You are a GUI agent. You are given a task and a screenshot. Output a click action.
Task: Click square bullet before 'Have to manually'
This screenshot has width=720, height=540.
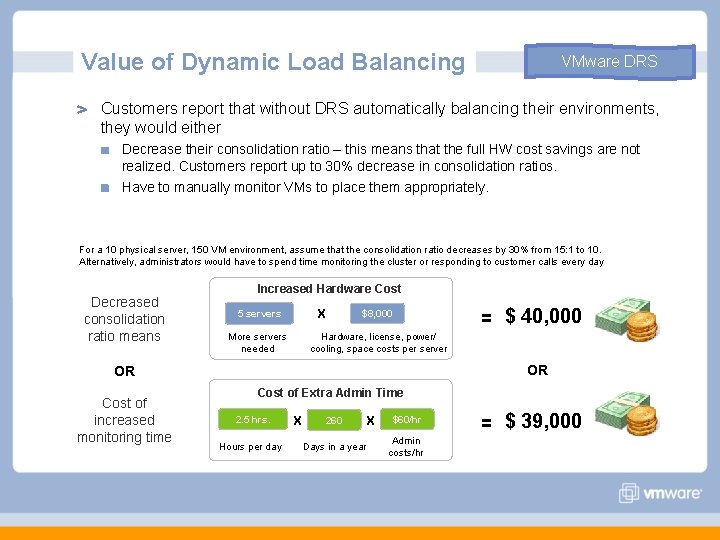click(105, 188)
